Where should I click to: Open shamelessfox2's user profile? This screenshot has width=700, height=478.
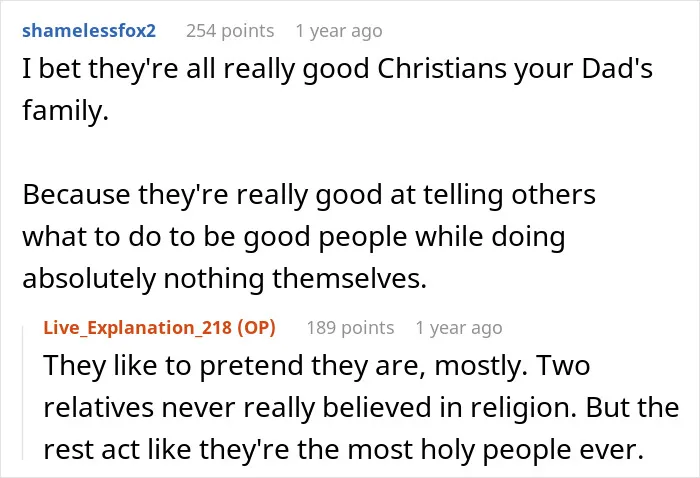click(x=89, y=31)
